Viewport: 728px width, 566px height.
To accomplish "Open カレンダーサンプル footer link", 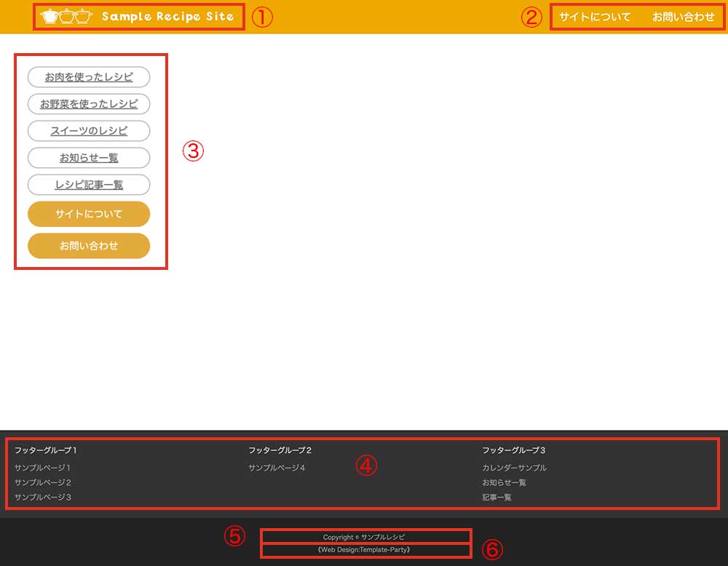I will (x=514, y=468).
